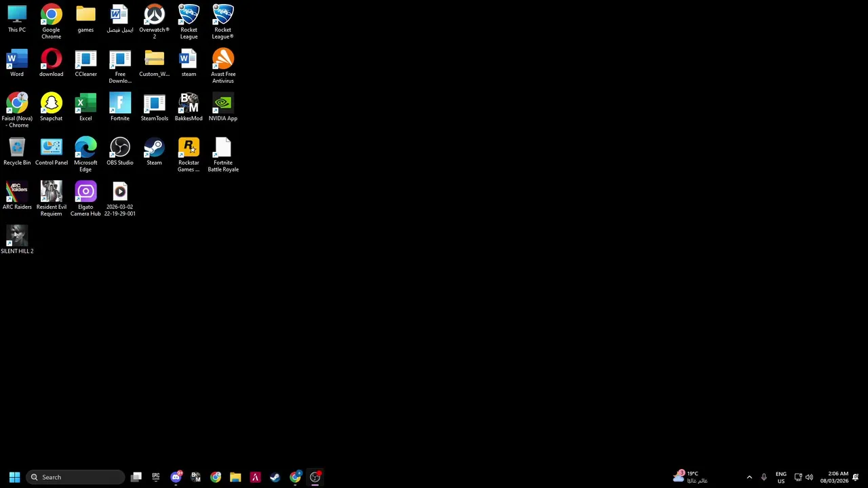Screen dimensions: 868x488
Task: Show hidden system tray icons
Action: (x=749, y=477)
